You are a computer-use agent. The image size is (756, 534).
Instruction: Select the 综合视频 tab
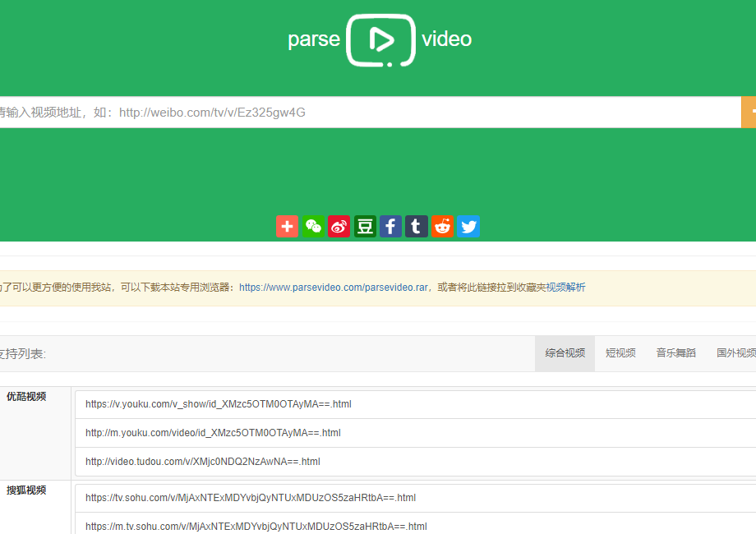tap(565, 353)
